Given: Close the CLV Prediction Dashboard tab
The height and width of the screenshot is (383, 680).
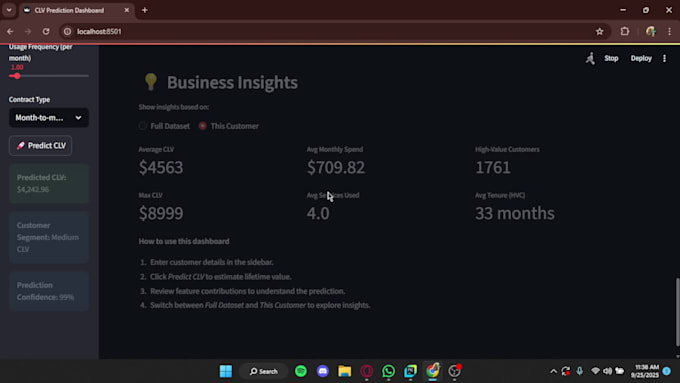Looking at the screenshot, I should pyautogui.click(x=127, y=10).
